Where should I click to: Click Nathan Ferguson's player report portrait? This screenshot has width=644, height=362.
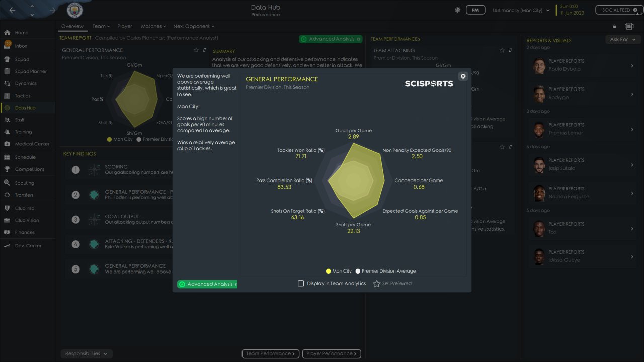point(539,193)
